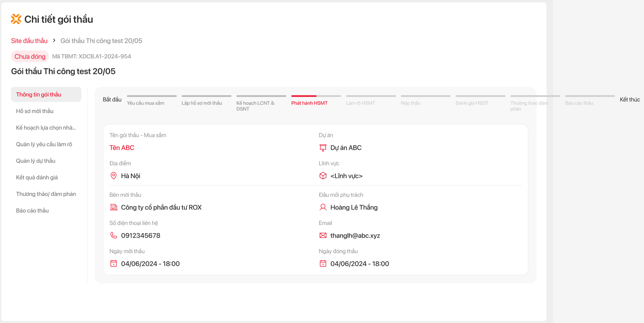Click the Phát hành HSMT progress step
644x323 pixels.
click(310, 103)
